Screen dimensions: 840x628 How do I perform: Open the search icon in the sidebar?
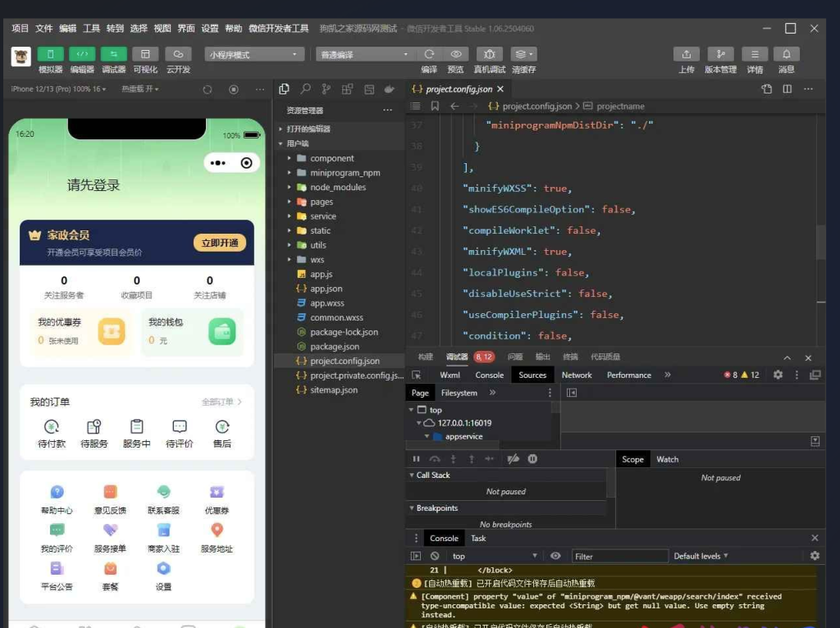click(x=304, y=88)
